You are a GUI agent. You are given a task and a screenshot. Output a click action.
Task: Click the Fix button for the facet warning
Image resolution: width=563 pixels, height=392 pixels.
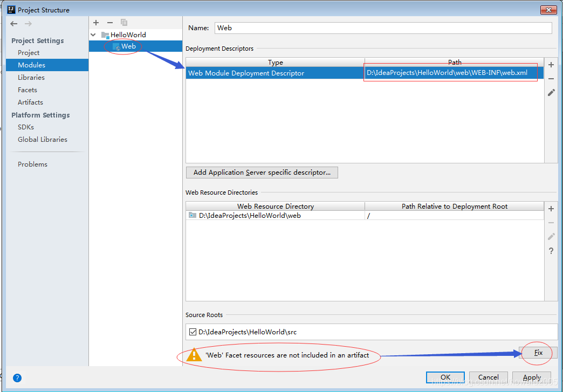click(x=538, y=353)
